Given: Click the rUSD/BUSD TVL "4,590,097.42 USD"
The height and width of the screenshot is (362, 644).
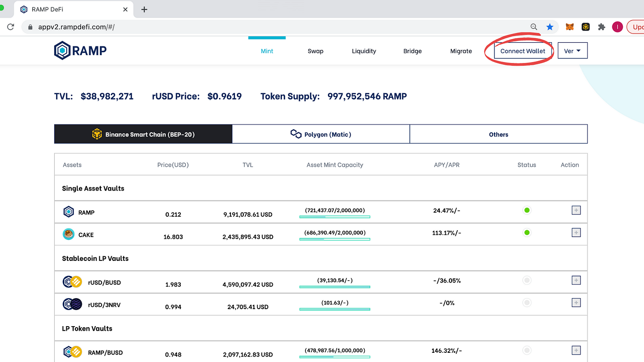Looking at the screenshot, I should [248, 285].
